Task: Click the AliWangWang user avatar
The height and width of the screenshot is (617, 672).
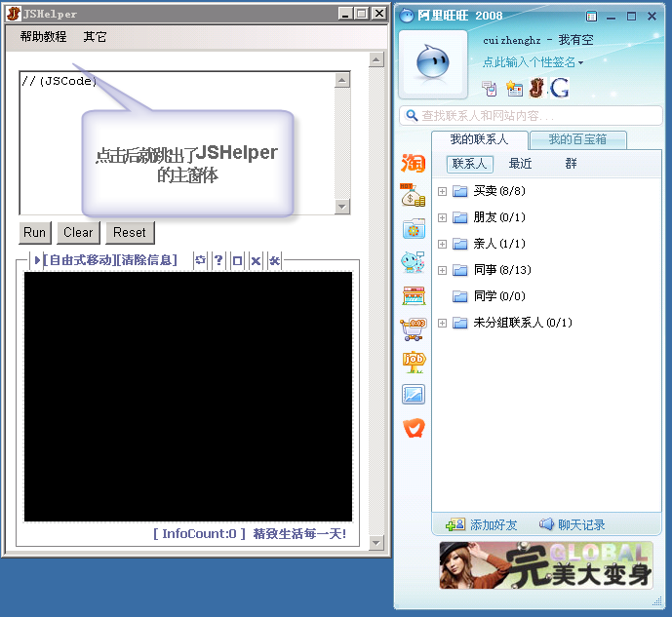Action: click(x=433, y=62)
